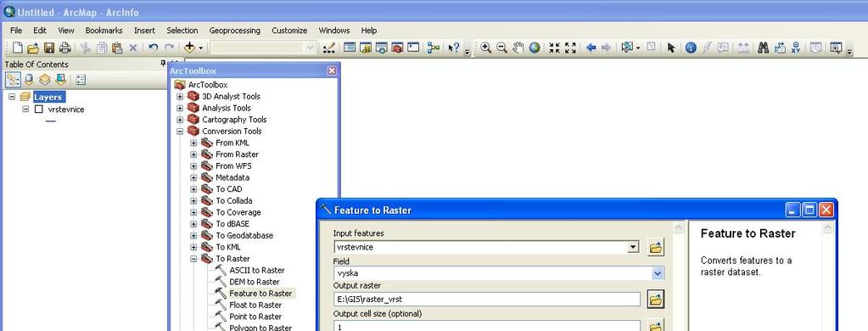Select the Zoom Out tool
868x331 pixels.
(501, 48)
